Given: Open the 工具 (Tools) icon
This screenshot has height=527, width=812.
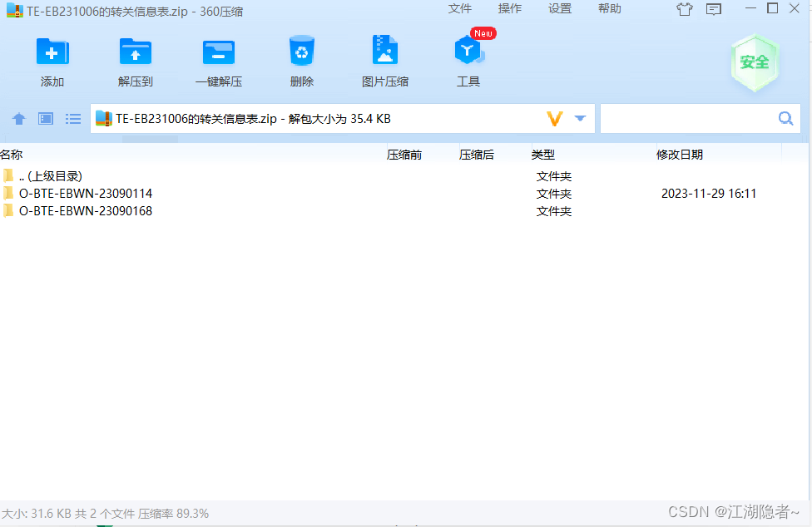Looking at the screenshot, I should (468, 51).
